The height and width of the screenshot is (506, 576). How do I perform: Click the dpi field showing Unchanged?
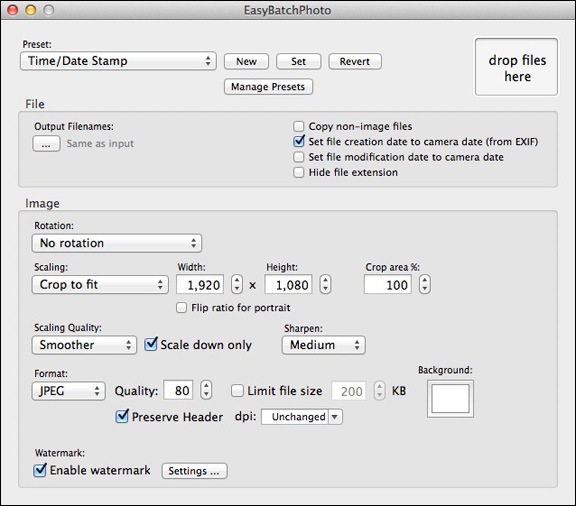coord(295,417)
